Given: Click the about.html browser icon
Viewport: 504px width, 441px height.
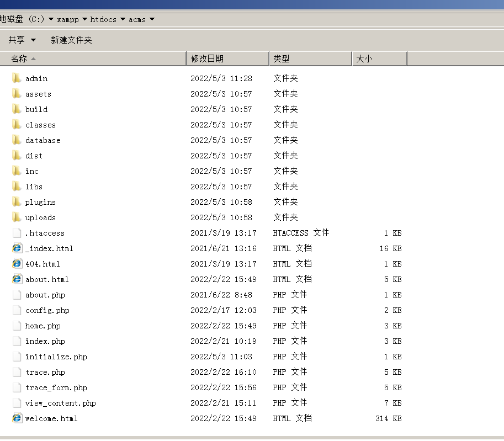Looking at the screenshot, I should (x=17, y=279).
